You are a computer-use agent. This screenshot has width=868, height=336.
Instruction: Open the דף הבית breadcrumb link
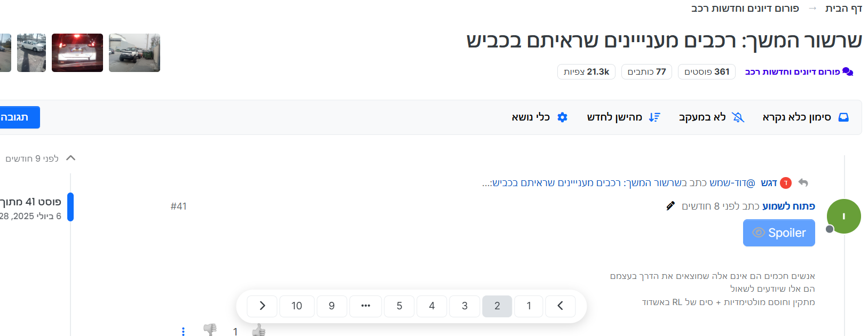tap(843, 9)
